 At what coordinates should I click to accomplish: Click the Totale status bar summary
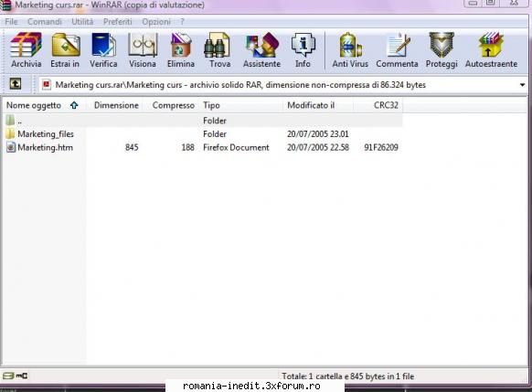point(347,376)
